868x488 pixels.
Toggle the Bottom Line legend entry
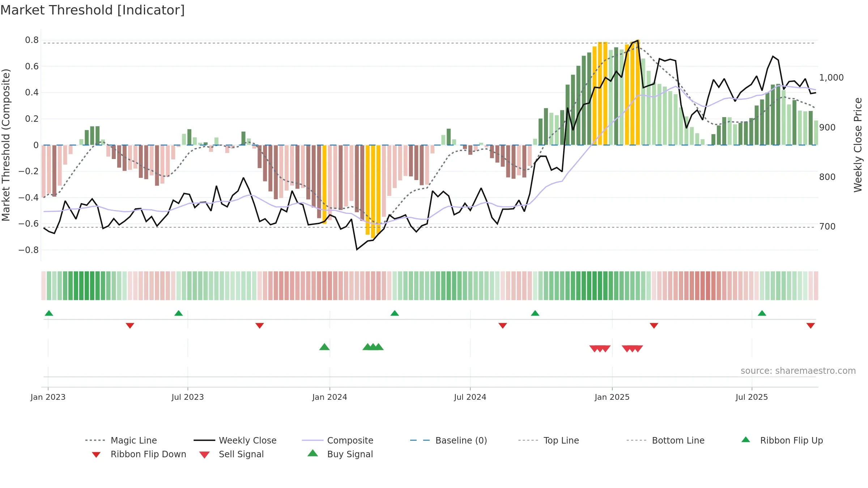point(665,440)
